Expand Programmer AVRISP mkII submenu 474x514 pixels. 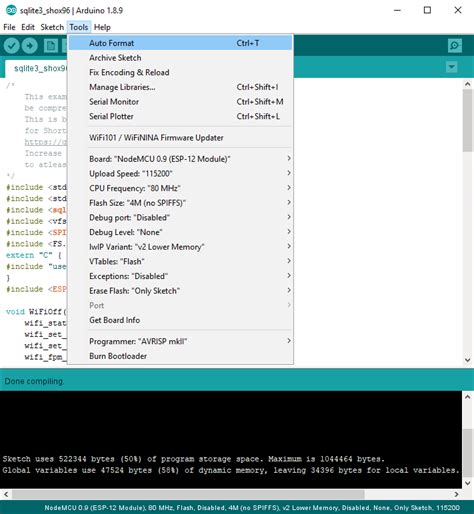coord(180,342)
